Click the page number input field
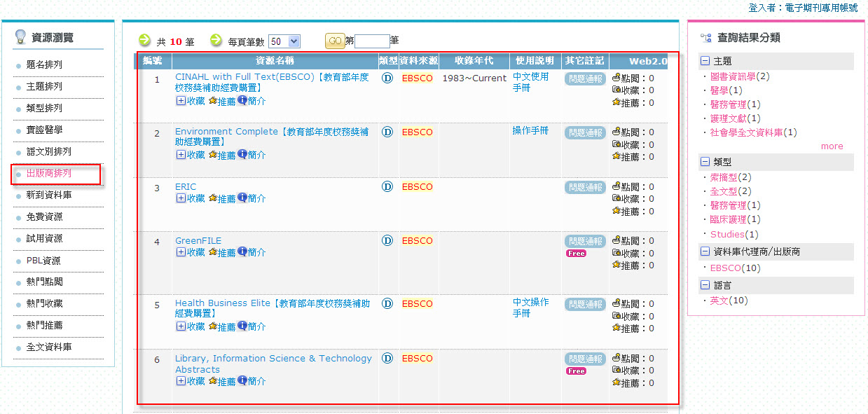 (x=372, y=41)
